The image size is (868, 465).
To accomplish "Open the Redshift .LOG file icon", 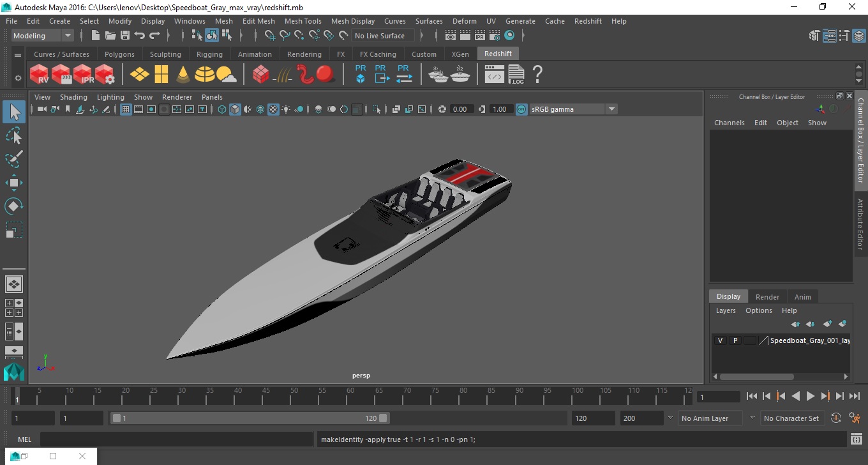I will point(516,75).
